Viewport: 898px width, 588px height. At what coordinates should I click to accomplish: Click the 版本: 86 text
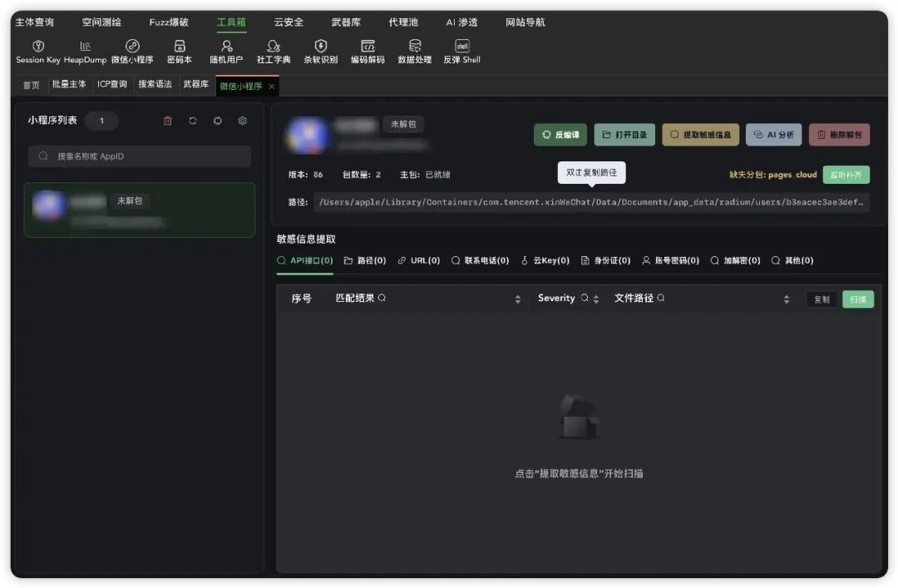tap(305, 175)
